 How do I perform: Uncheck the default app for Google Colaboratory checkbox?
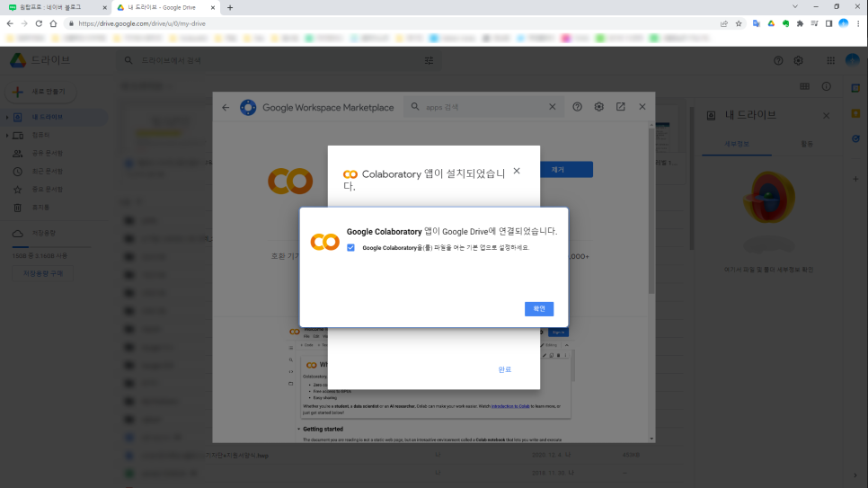tap(351, 248)
